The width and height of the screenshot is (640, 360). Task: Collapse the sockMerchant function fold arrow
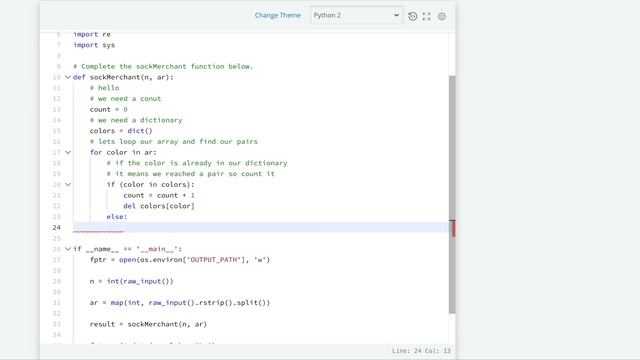click(x=68, y=77)
